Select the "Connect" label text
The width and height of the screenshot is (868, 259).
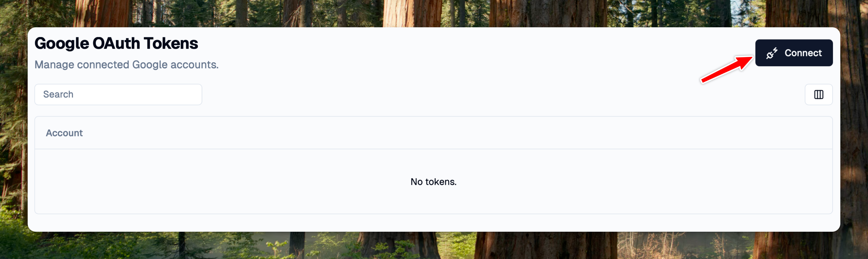tap(803, 53)
